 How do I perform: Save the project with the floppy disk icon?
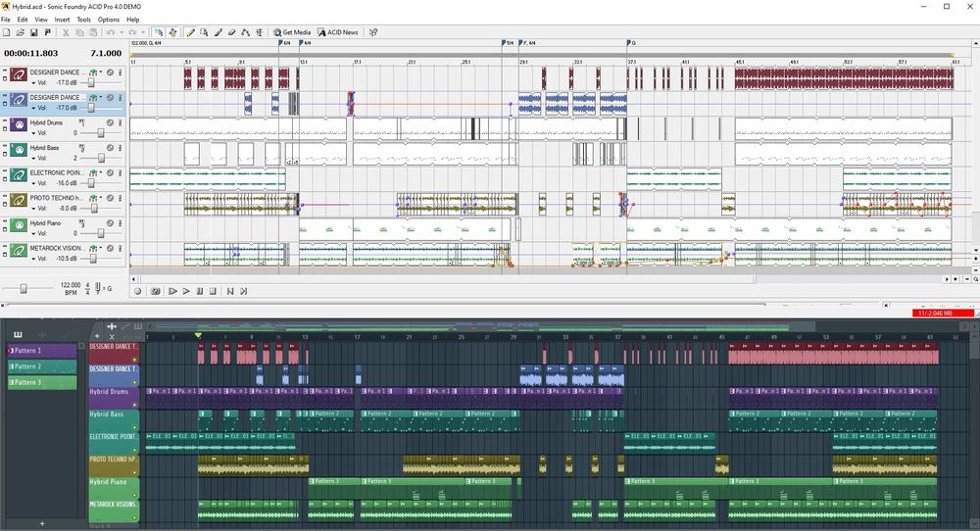pyautogui.click(x=33, y=32)
